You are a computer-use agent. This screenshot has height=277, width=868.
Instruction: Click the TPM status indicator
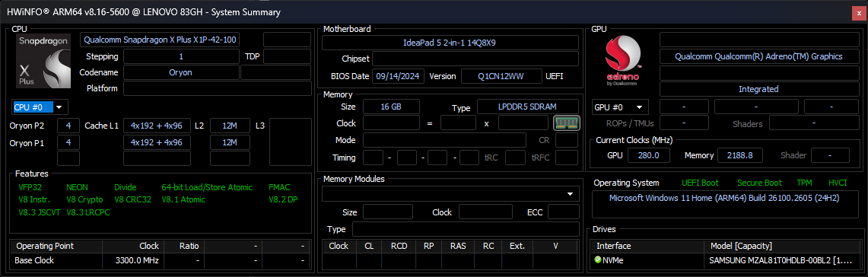(x=804, y=183)
